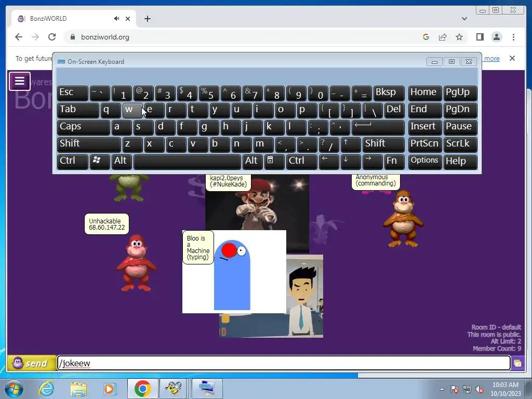Click the spacebar key
532x399 pixels.
click(187, 161)
